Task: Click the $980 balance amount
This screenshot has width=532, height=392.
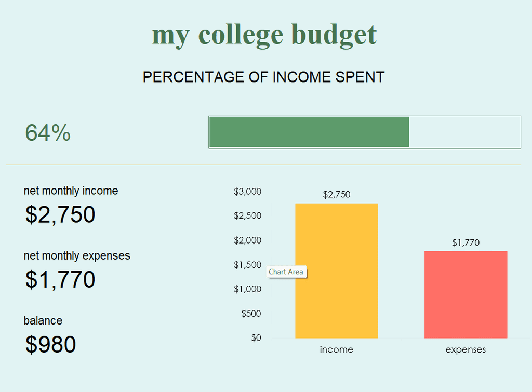Action: coord(50,344)
